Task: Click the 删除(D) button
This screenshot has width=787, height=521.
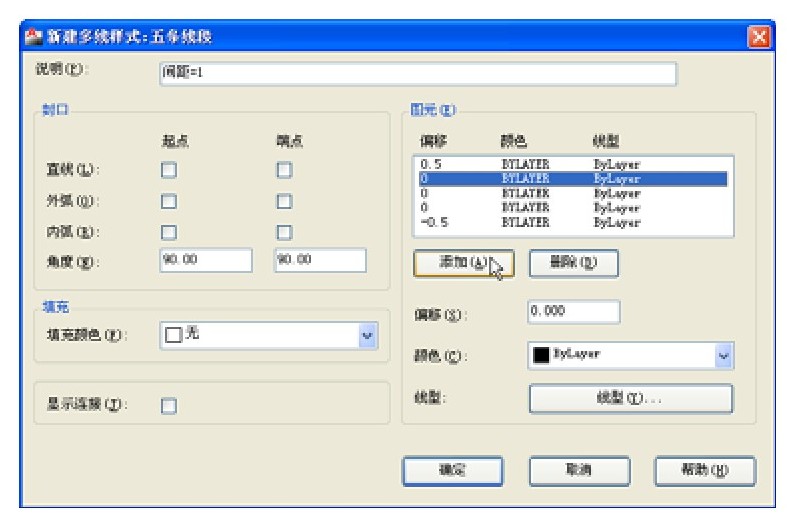Action: pyautogui.click(x=574, y=263)
